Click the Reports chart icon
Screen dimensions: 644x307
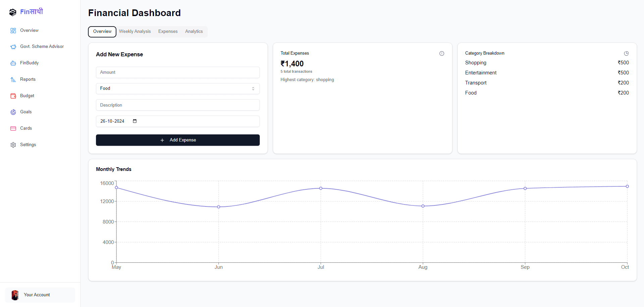click(x=13, y=79)
